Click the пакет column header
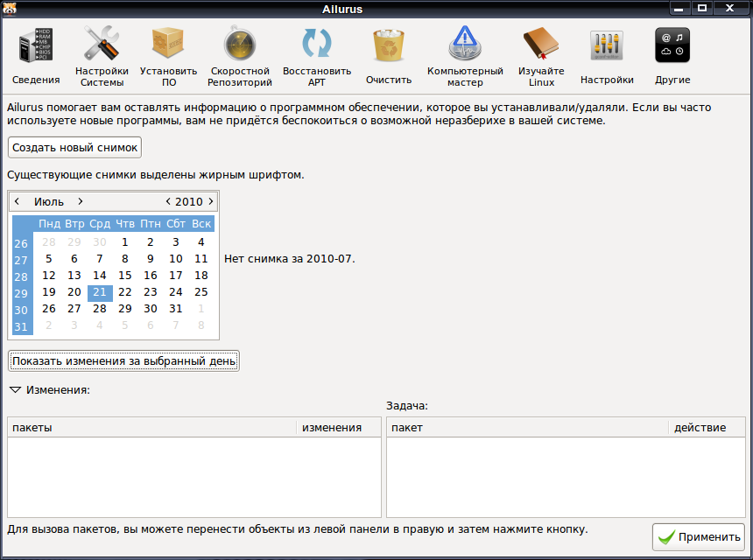This screenshot has height=560, width=753. click(x=527, y=427)
